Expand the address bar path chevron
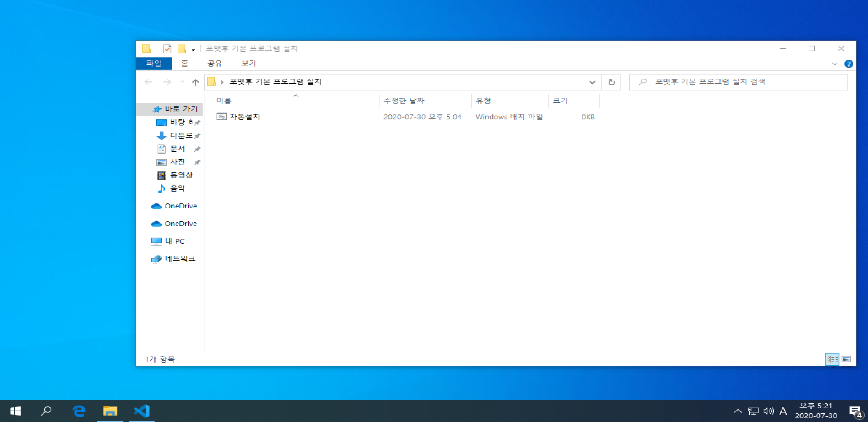 point(222,82)
